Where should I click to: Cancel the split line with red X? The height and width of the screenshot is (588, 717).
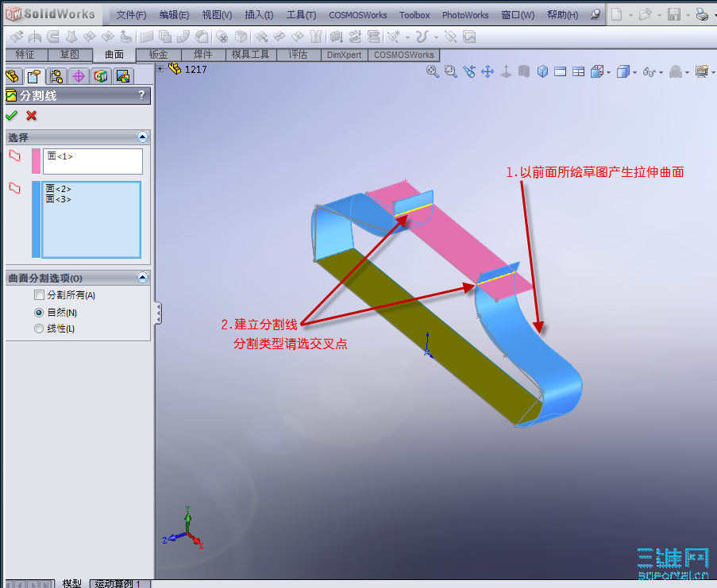click(31, 116)
